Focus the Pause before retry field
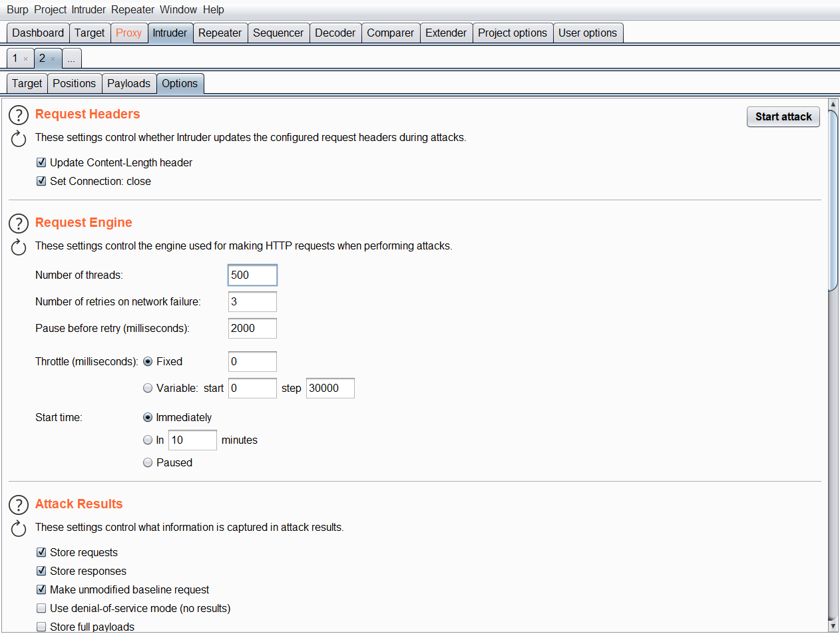The height and width of the screenshot is (634, 840). 252,328
